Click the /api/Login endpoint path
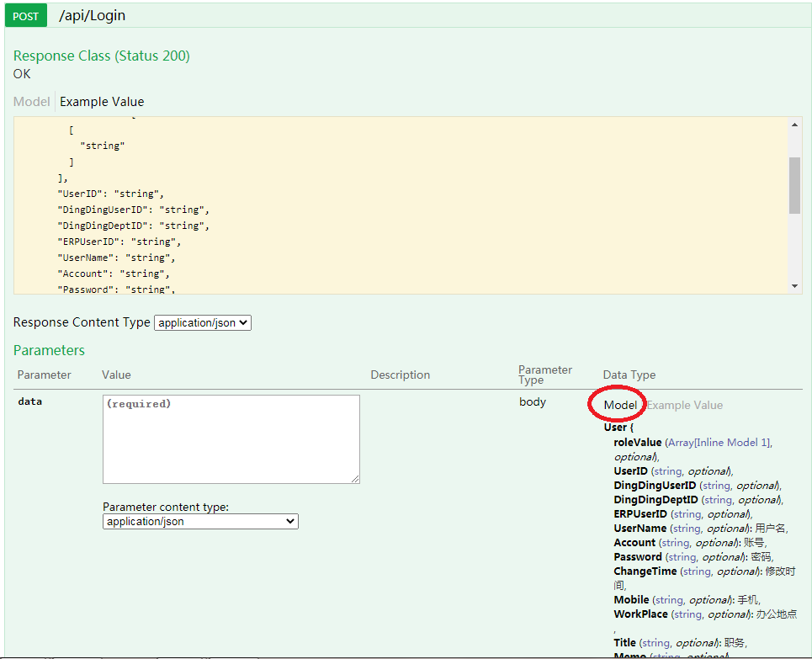Screen dimensions: 812x659 point(93,15)
